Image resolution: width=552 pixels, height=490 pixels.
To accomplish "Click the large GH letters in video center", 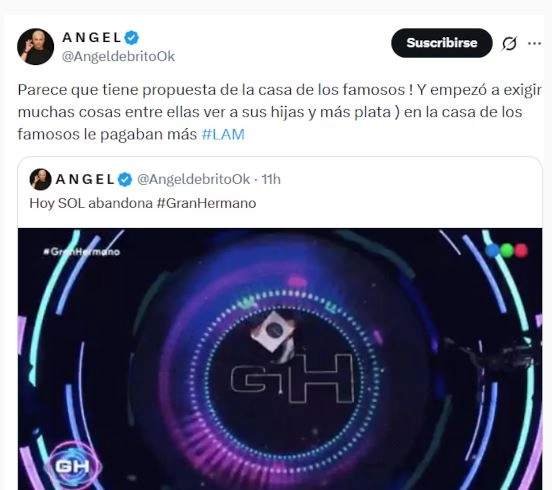I will [292, 378].
